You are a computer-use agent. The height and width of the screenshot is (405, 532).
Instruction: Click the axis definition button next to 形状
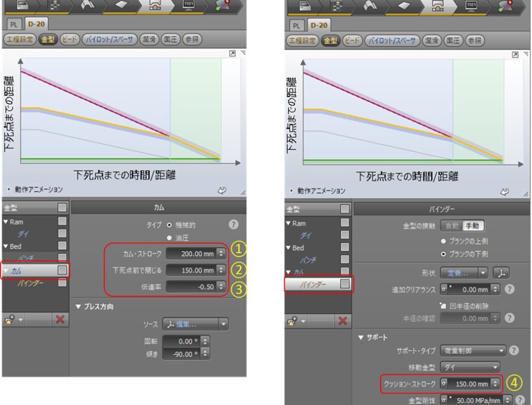click(502, 273)
